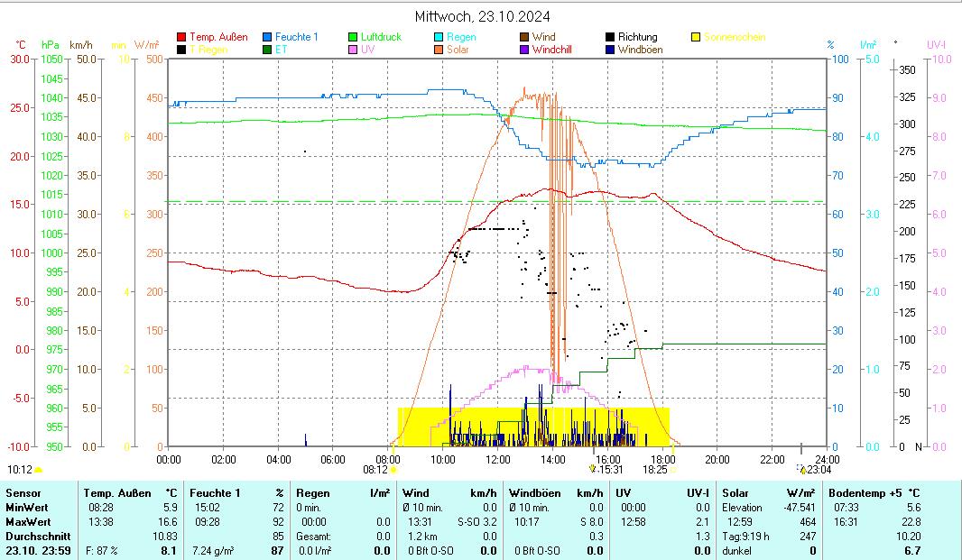
Task: Click the UV table column header
Action: tap(624, 493)
